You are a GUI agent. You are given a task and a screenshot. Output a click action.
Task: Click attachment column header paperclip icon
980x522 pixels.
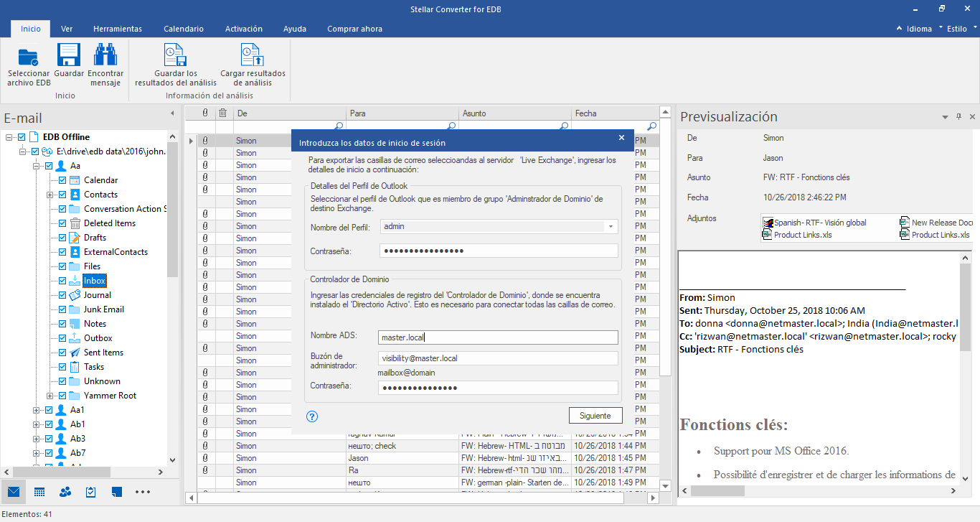[205, 113]
